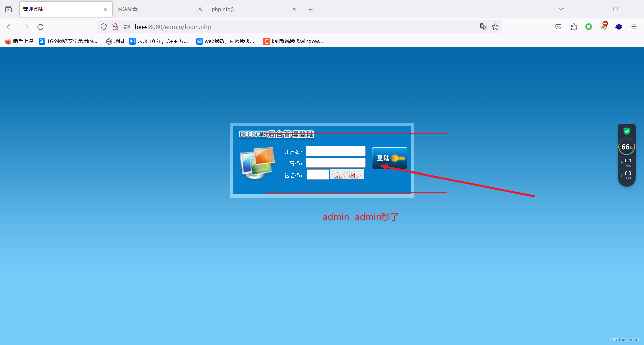Open kali系统渗透window bookmark
The height and width of the screenshot is (345, 644).
293,41
